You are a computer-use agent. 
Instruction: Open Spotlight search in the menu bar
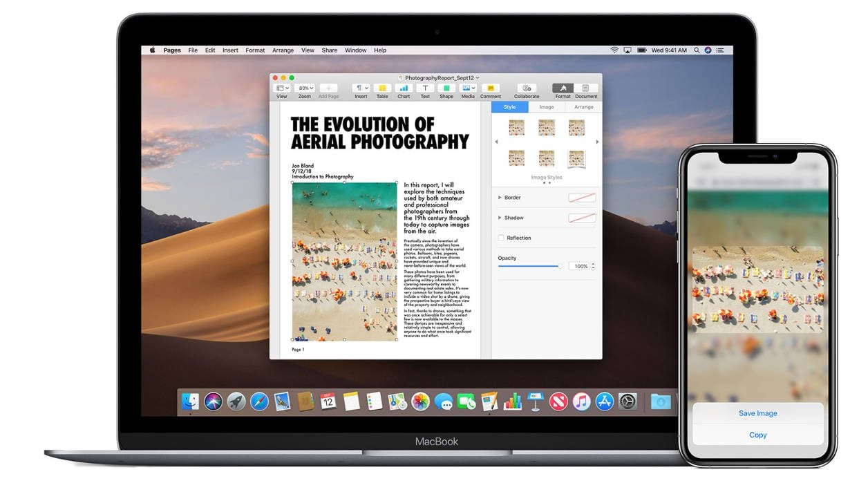tap(697, 50)
